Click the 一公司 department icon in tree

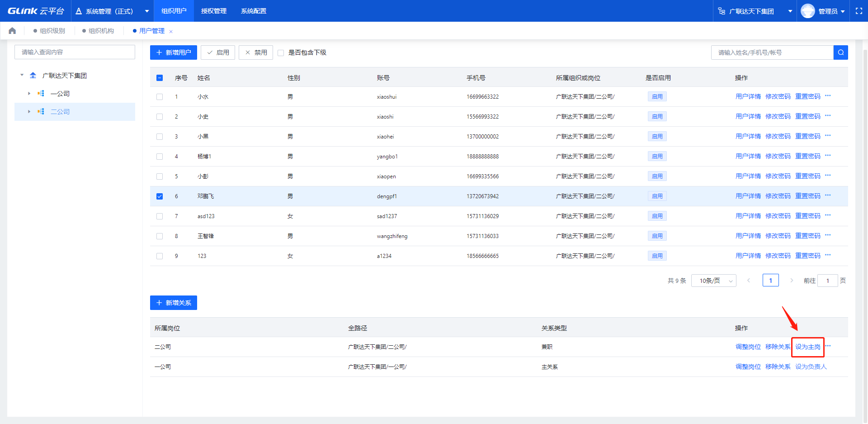coord(41,93)
